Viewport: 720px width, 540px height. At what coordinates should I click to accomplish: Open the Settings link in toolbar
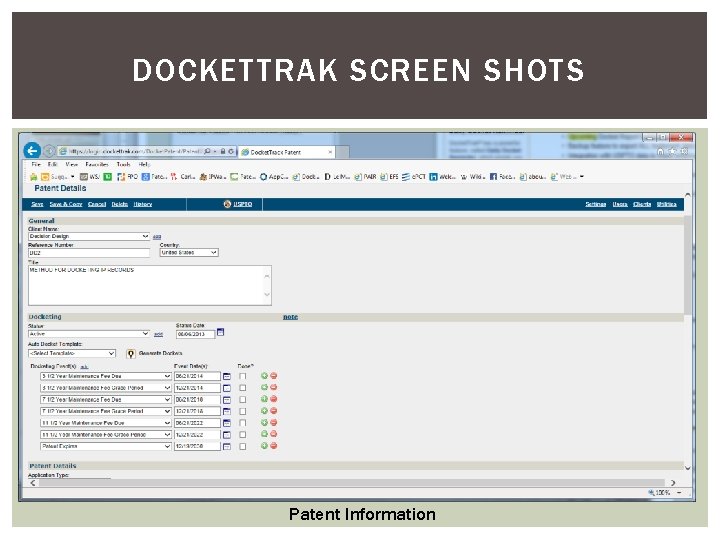point(596,204)
